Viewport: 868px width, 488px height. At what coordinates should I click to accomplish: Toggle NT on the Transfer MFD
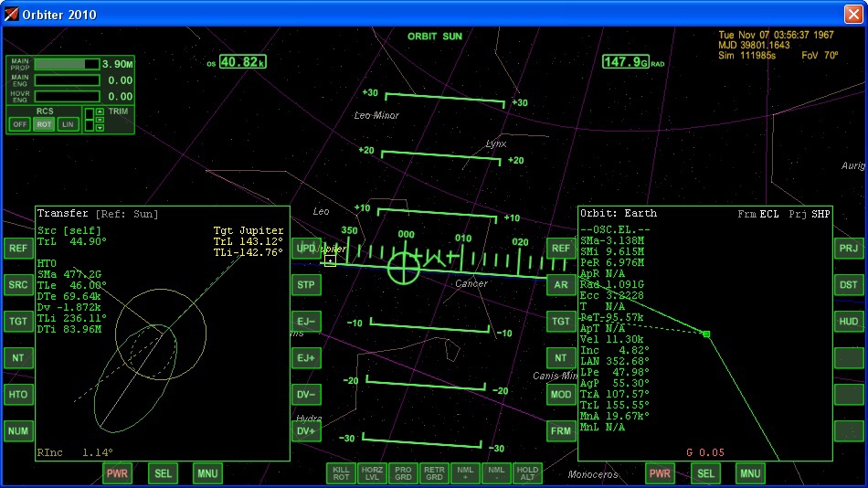[x=18, y=358]
